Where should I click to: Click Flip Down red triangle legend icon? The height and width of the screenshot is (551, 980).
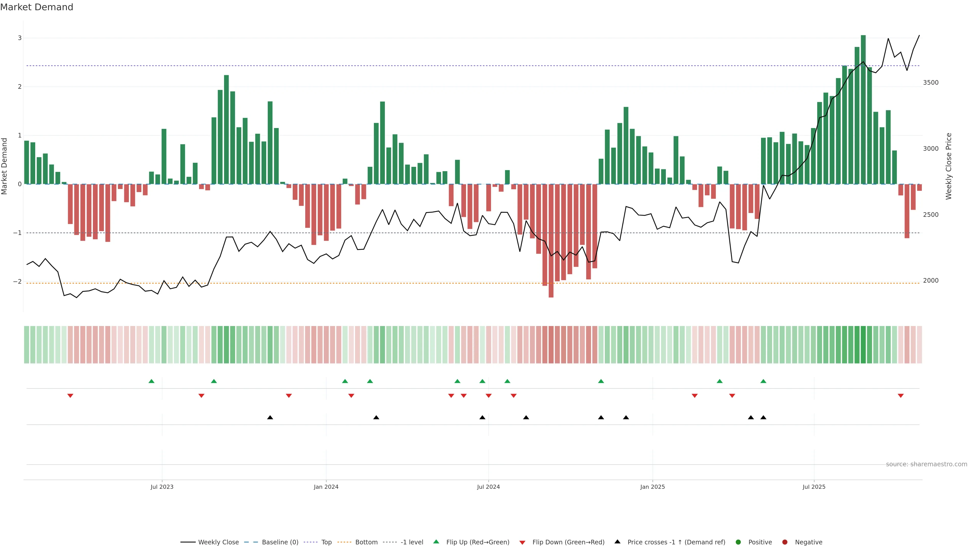tap(522, 542)
